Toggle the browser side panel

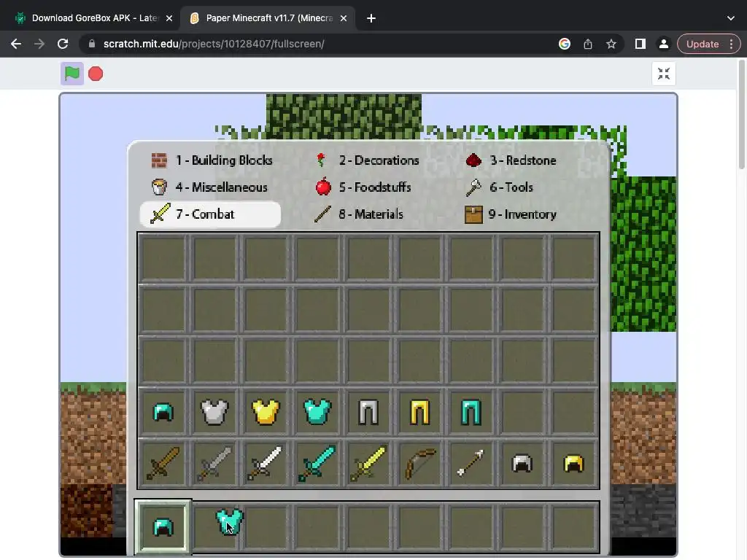point(640,44)
